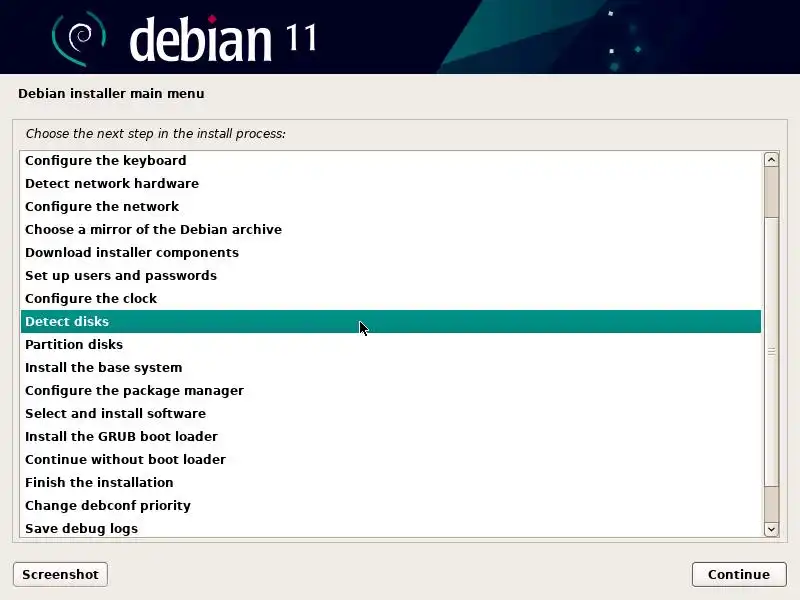Select Finish the installation
Screen dimensions: 800x600
391,482
